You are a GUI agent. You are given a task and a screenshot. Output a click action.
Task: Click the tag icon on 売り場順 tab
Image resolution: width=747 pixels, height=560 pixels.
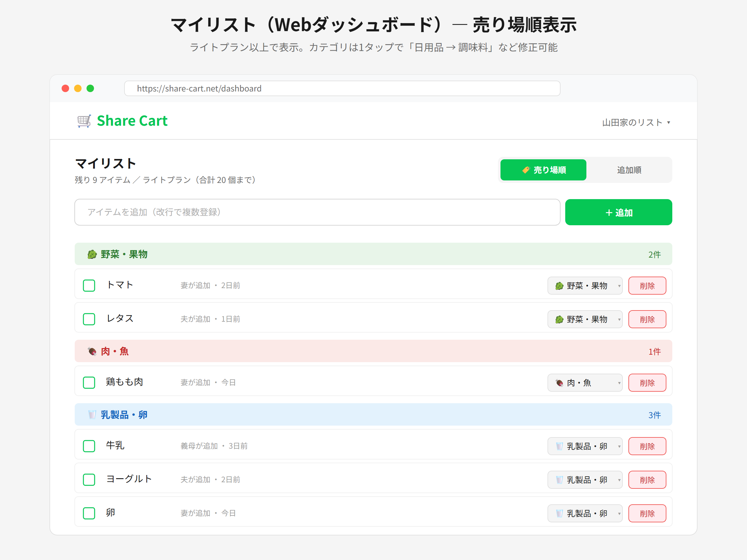tap(526, 170)
